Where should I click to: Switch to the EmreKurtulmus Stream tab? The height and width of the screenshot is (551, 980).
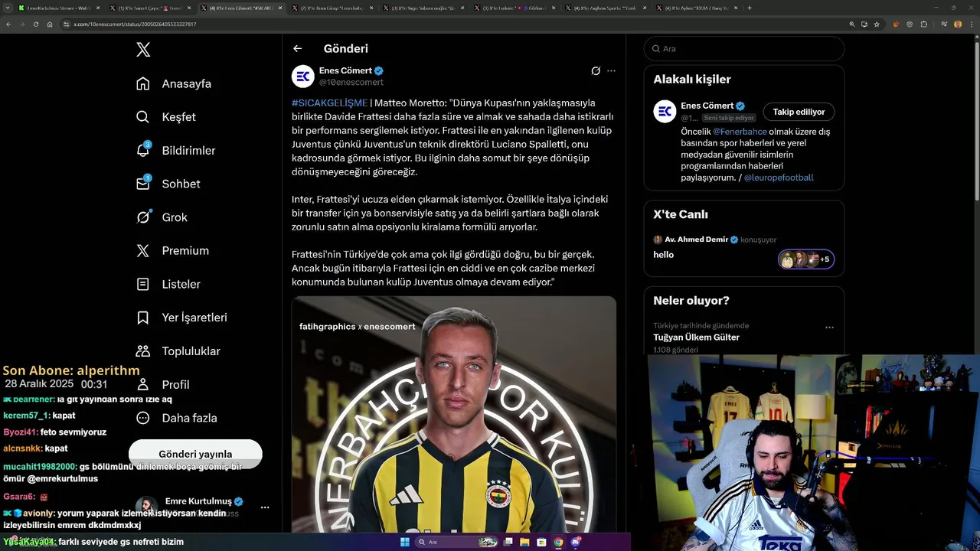point(58,8)
